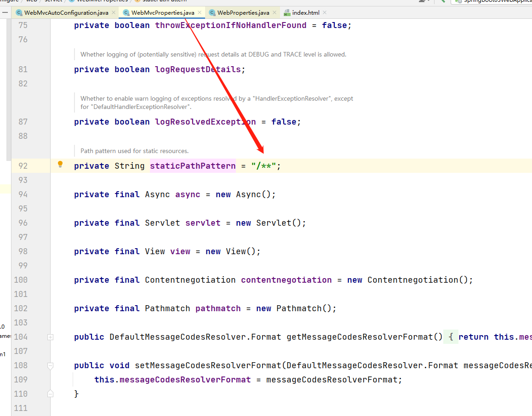Click the doc comment about logging request details
Viewport: 532px width, 416px height.
(213, 54)
